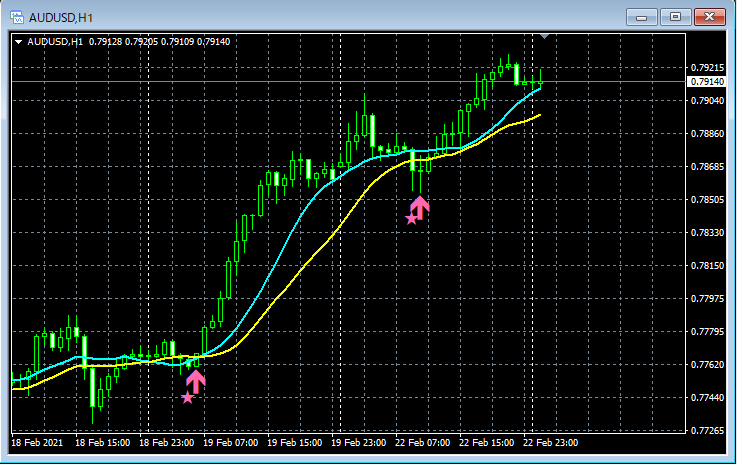Select the lower pink up-arrow signal
This screenshot has width=738, height=464.
tap(196, 381)
